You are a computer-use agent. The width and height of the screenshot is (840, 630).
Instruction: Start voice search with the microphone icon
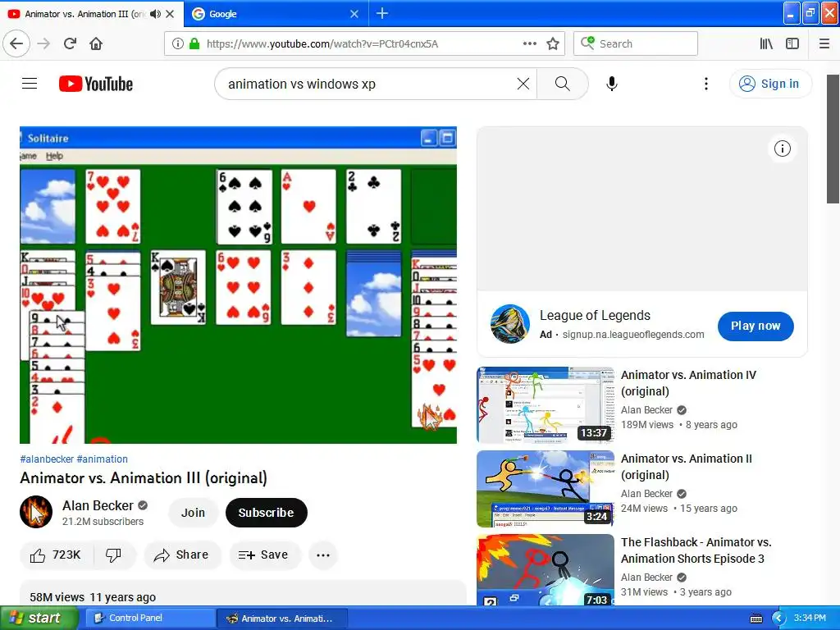pyautogui.click(x=612, y=84)
